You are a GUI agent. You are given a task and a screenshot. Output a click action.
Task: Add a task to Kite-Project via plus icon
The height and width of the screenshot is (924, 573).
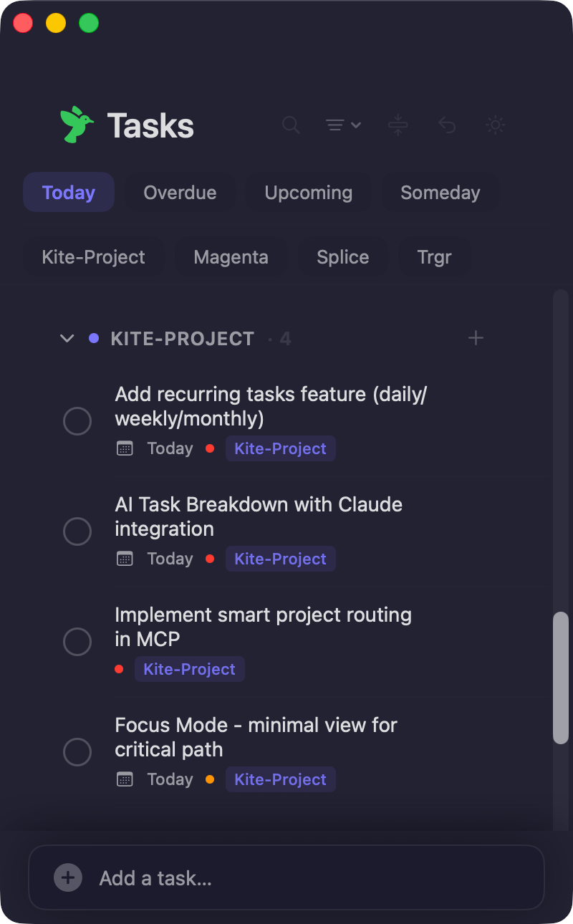(476, 337)
